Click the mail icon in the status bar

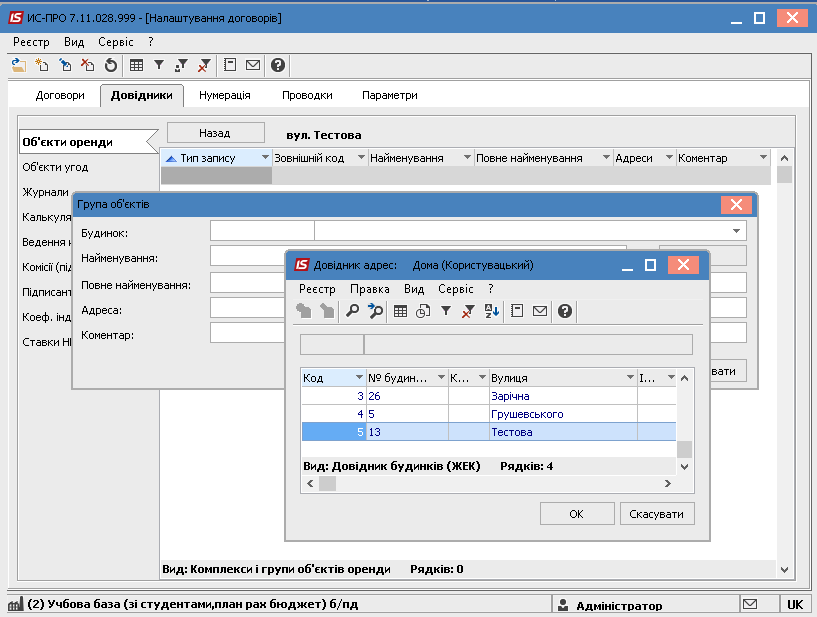[x=750, y=604]
